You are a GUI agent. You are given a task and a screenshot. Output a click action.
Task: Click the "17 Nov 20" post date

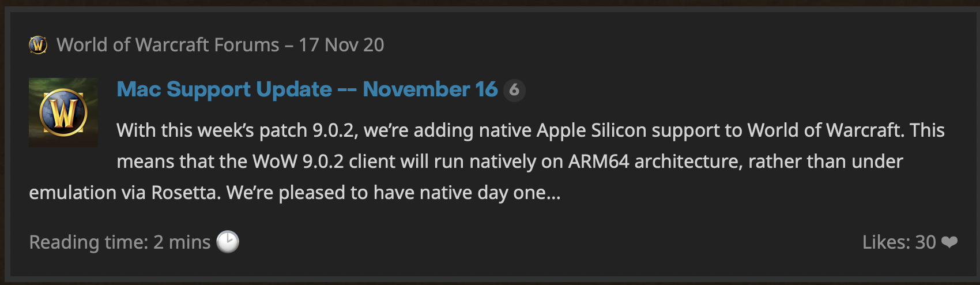point(341,44)
